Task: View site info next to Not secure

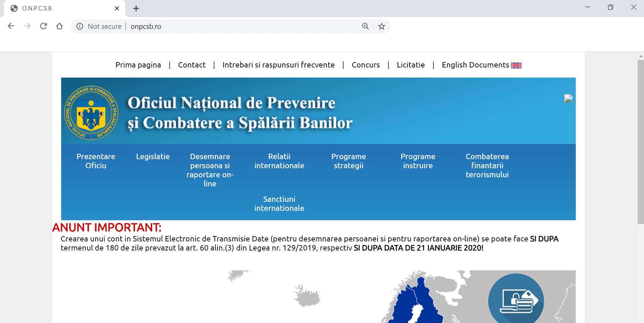Action: coord(80,27)
